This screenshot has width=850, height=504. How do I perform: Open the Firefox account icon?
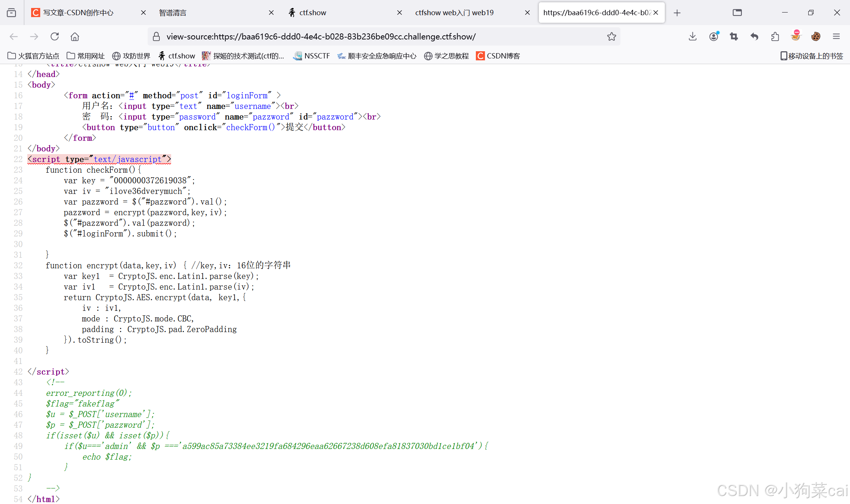click(x=713, y=36)
